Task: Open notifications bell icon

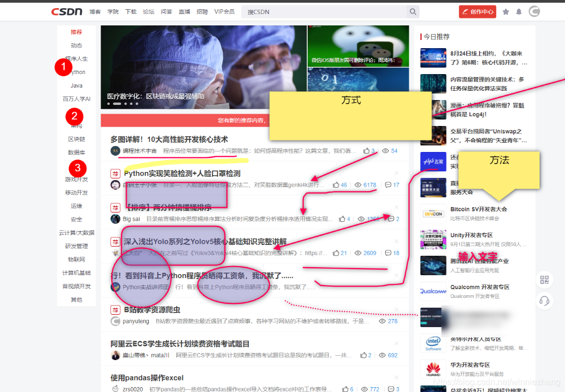Action: (x=519, y=12)
